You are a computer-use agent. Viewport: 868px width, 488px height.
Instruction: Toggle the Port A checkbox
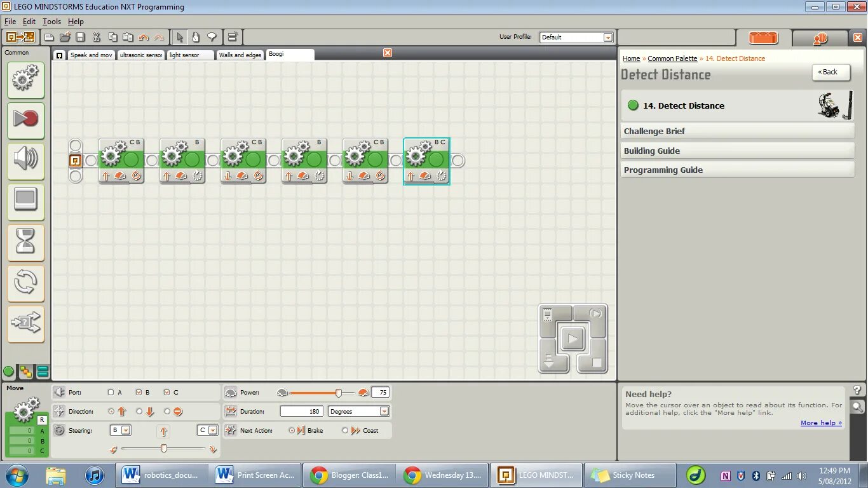coord(111,393)
